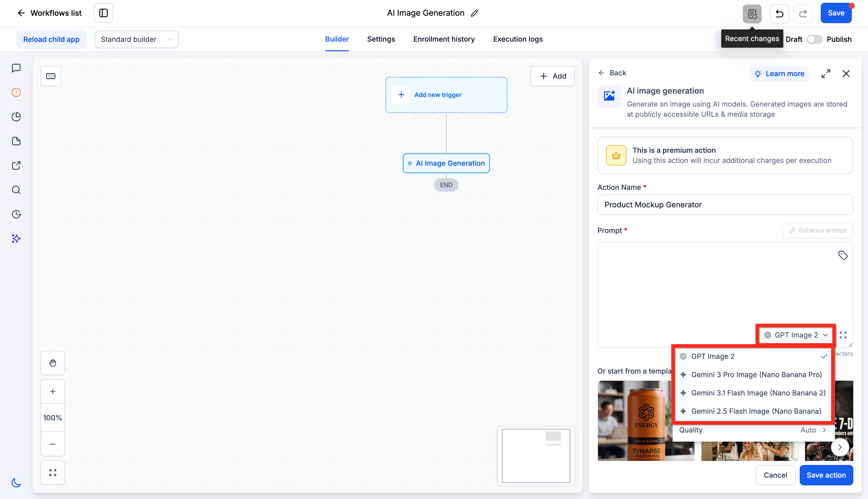Click Reload child app

tap(52, 39)
